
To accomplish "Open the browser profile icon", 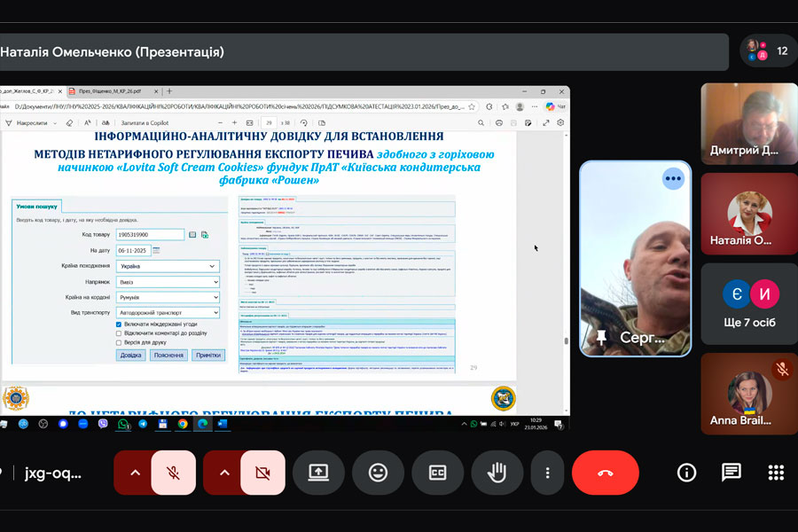I will click(520, 107).
